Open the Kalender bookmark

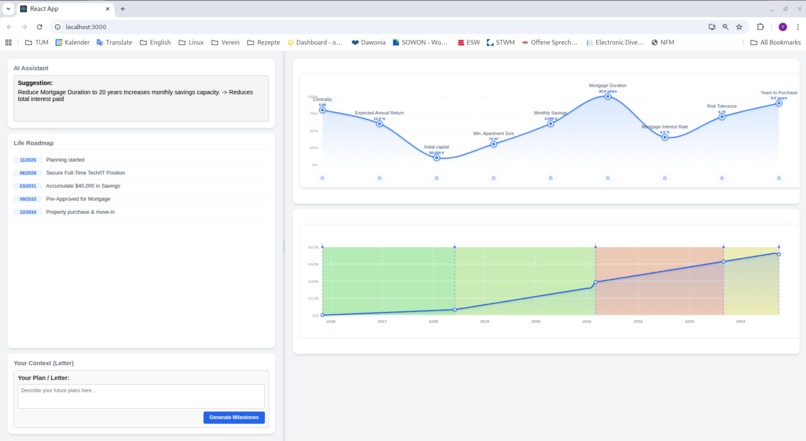(72, 42)
